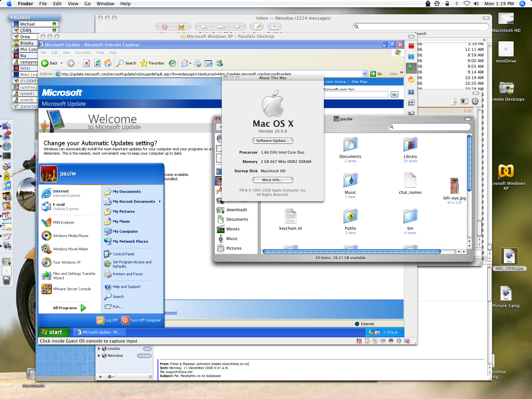
Task: Open Mail action gear dropdown
Action: coord(111,377)
